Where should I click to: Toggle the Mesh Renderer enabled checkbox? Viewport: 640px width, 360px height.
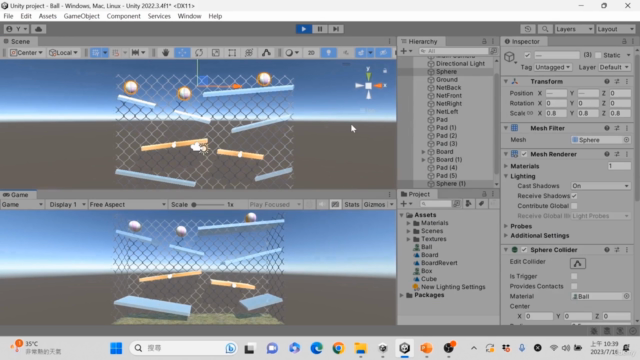click(524, 154)
